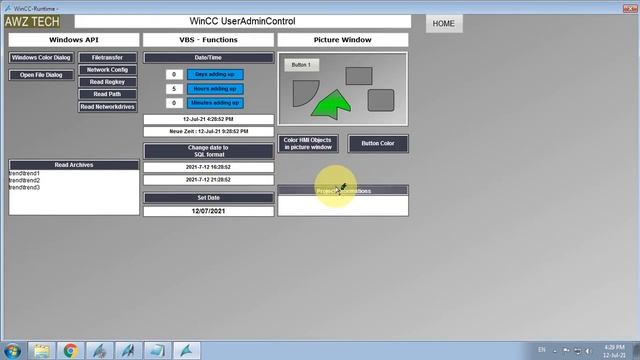Open Network Config
Image resolution: width=640 pixels, height=360 pixels.
tap(107, 70)
